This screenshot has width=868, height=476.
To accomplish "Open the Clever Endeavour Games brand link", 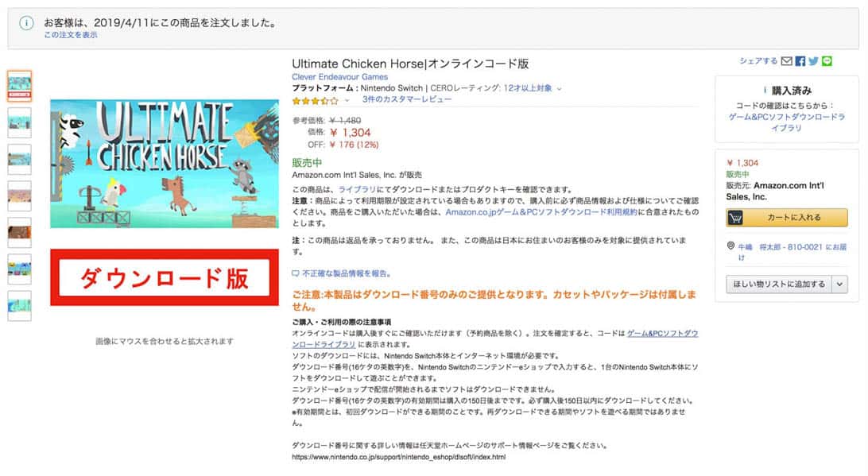I will (x=340, y=77).
